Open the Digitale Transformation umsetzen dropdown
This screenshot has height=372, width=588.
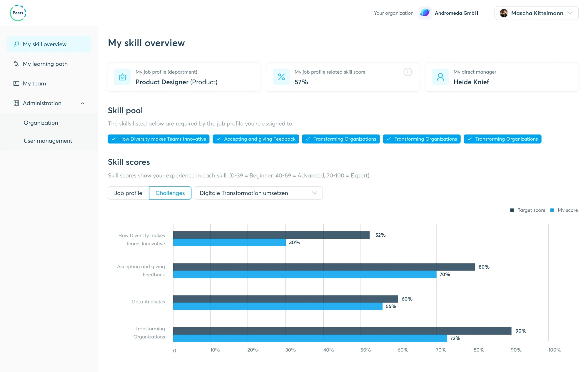pos(259,193)
